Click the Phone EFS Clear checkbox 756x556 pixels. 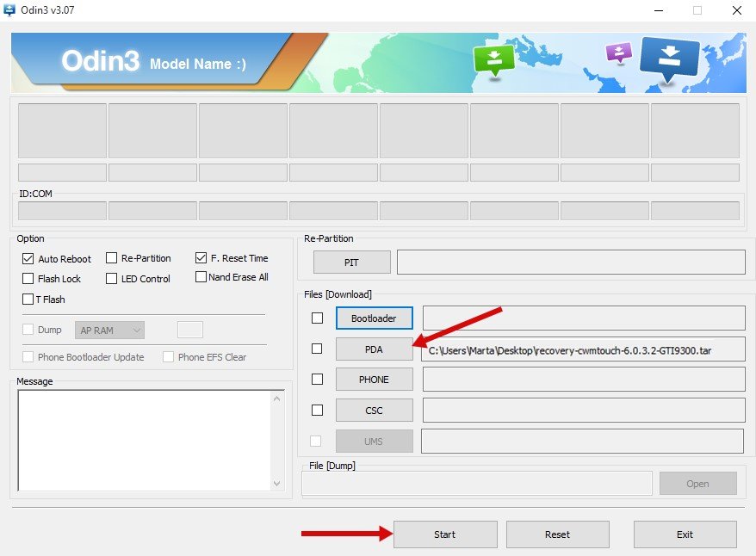tap(168, 356)
